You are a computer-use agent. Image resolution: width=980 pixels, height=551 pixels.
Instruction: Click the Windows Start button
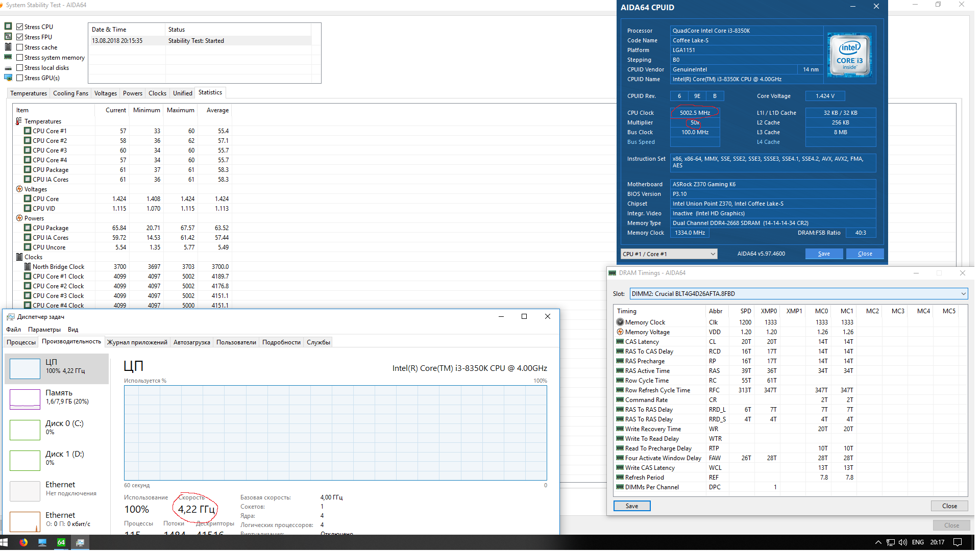5,542
